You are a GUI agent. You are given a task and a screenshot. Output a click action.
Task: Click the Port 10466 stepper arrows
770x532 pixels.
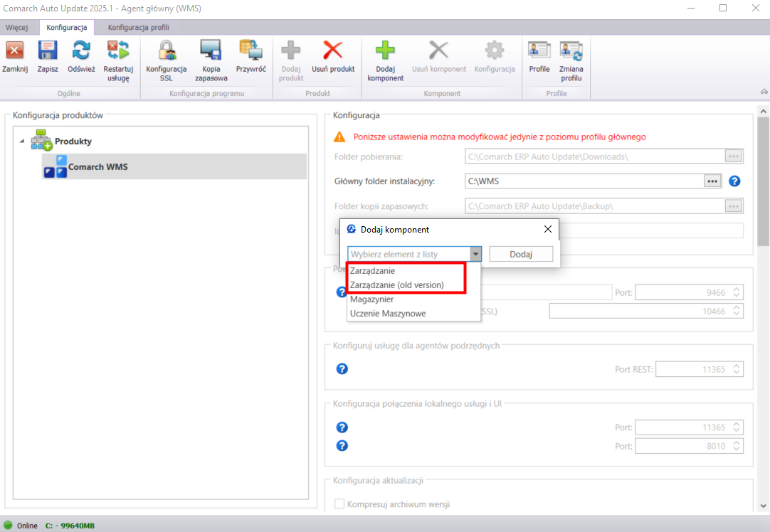(736, 311)
